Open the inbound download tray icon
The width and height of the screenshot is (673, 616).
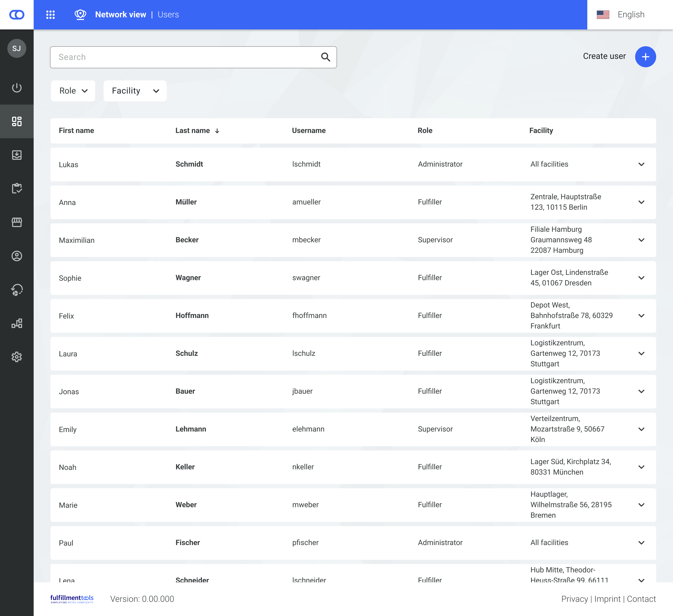click(17, 155)
